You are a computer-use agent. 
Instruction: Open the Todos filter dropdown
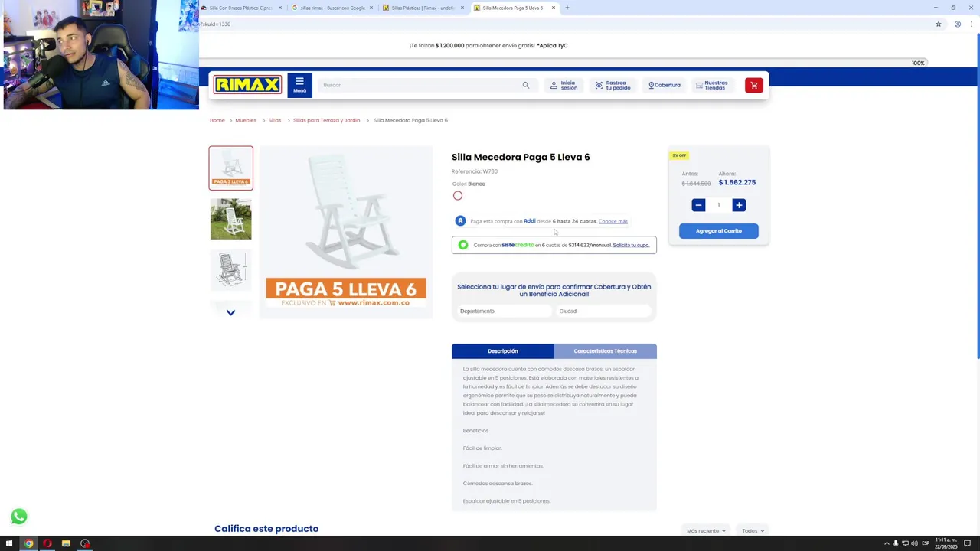(x=753, y=530)
